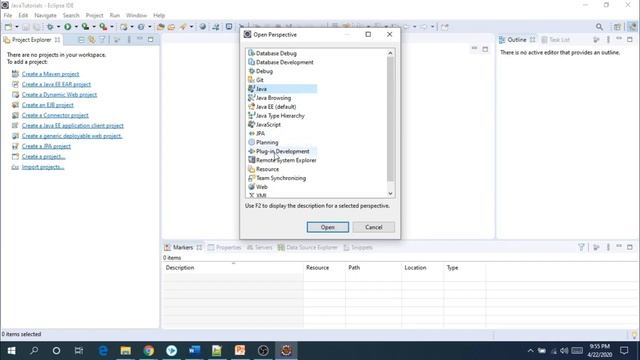
Task: Click the Java EE perspective icon at top right
Action: click(632, 27)
